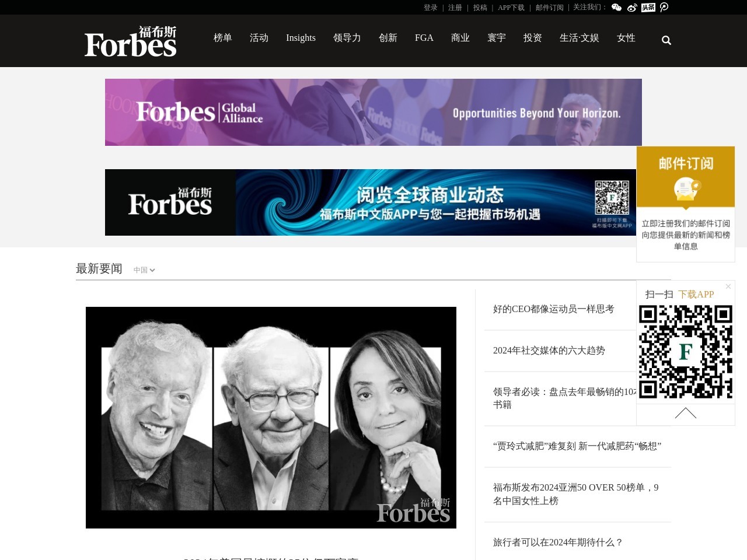Open site search via magnifier icon
The height and width of the screenshot is (560, 747).
point(666,40)
